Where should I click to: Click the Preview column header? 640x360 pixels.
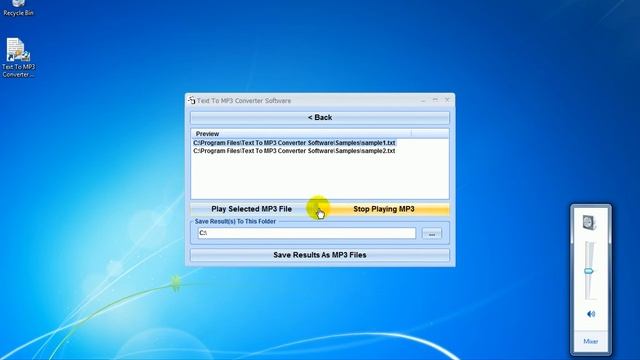coord(301,133)
